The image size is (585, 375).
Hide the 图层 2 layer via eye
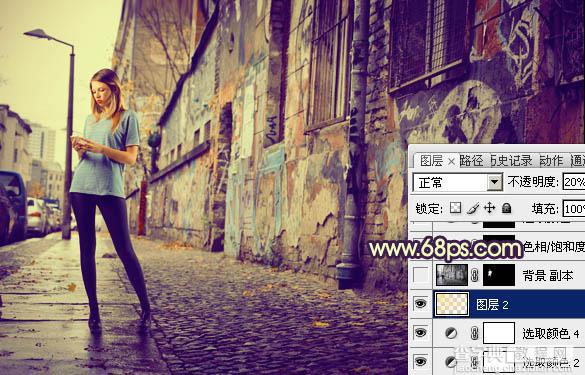420,304
